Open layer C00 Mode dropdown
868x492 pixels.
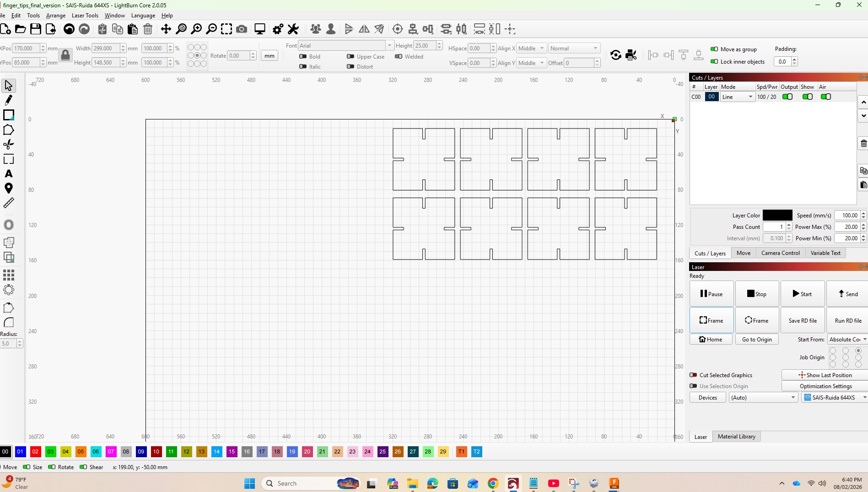click(x=737, y=97)
